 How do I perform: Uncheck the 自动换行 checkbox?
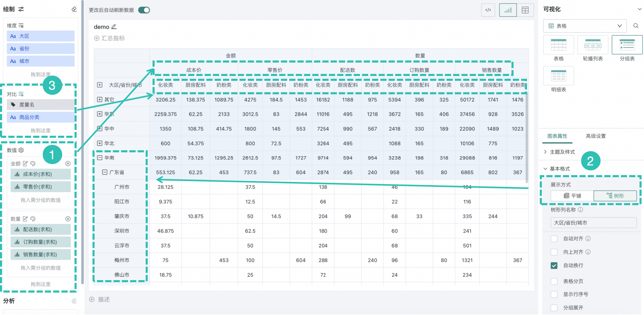(x=554, y=266)
